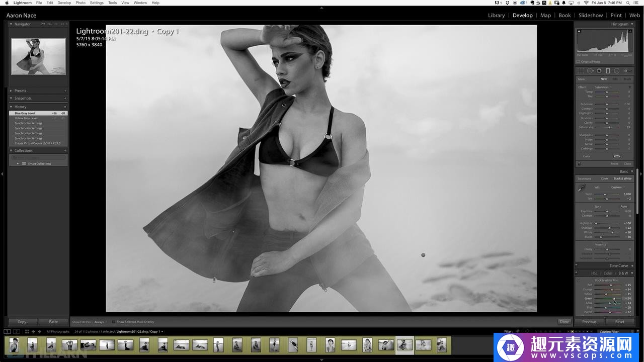Pick the Radial Filter tool

point(616,71)
